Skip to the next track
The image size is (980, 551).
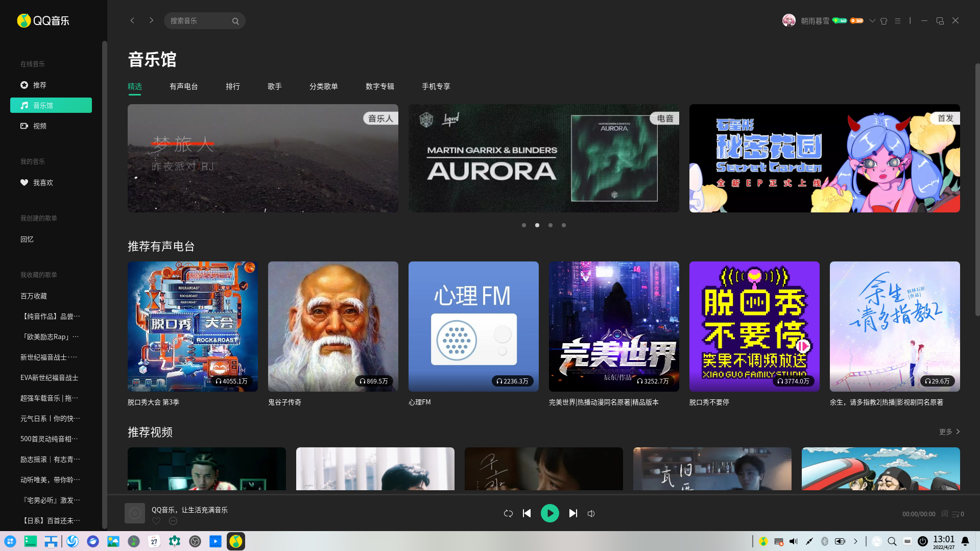[x=573, y=513]
